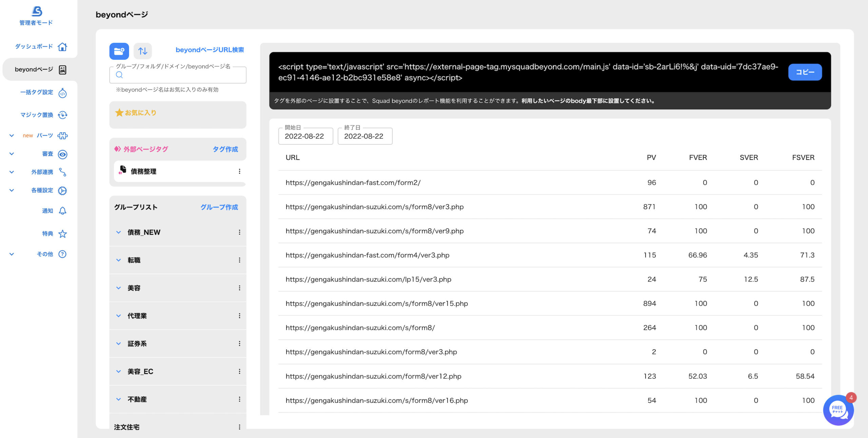The height and width of the screenshot is (438, 868).
Task: Open 通知 sidebar item
Action: click(x=47, y=211)
